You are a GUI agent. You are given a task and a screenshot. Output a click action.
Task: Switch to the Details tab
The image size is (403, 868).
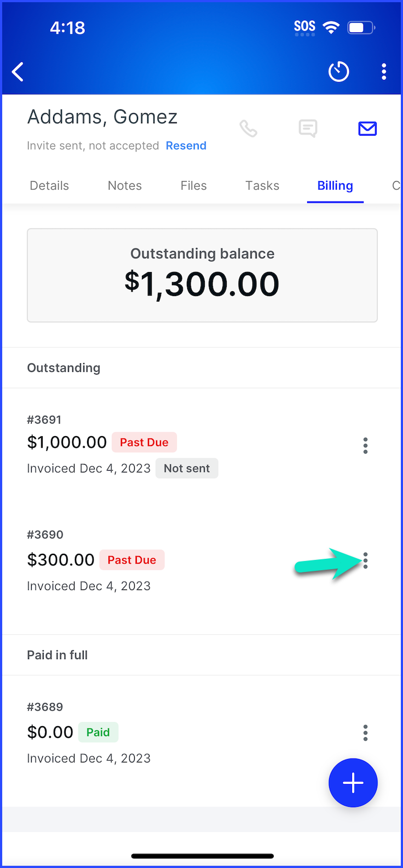tap(49, 186)
